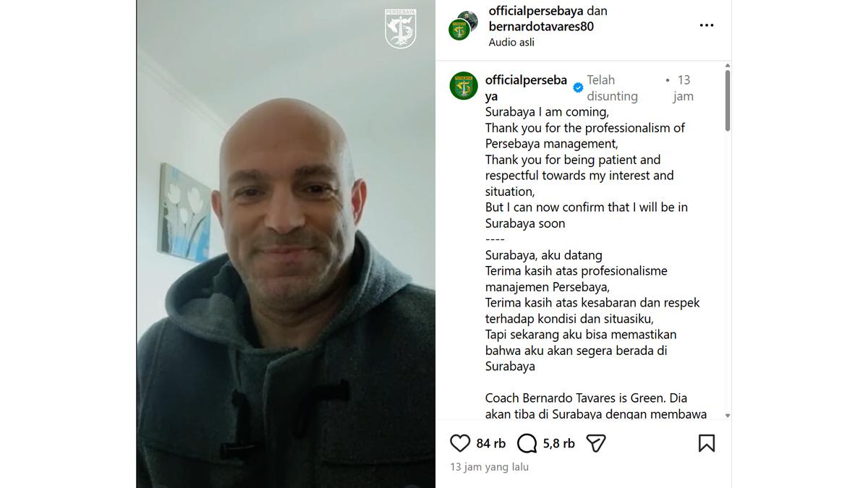
Task: Click scrollbar down arrow in caption
Action: [x=727, y=416]
